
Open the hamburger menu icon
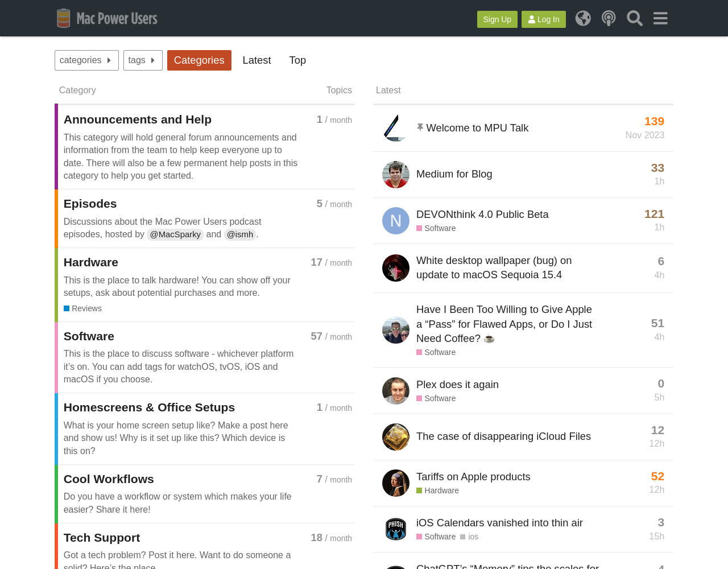[660, 18]
